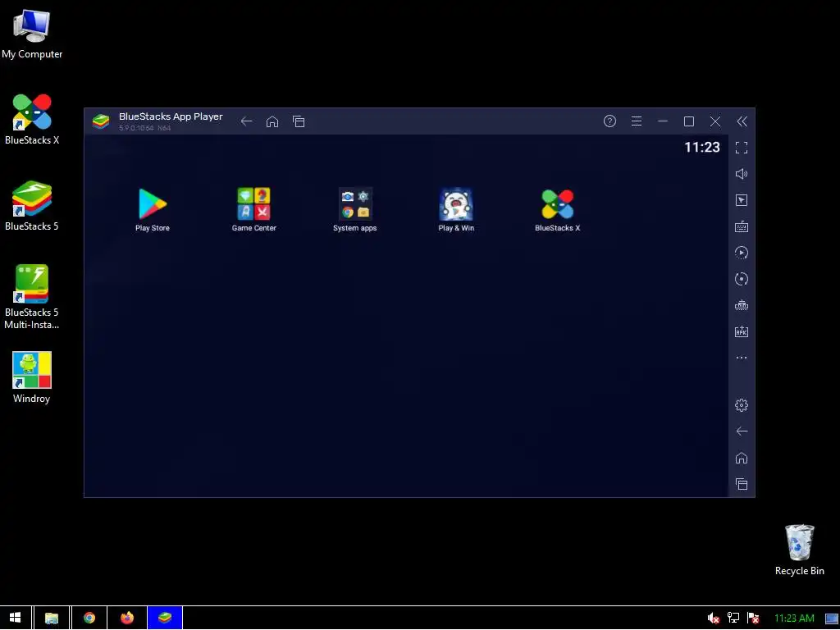840x630 pixels.
Task: Select the Recycle Bin desktop icon
Action: pyautogui.click(x=799, y=550)
